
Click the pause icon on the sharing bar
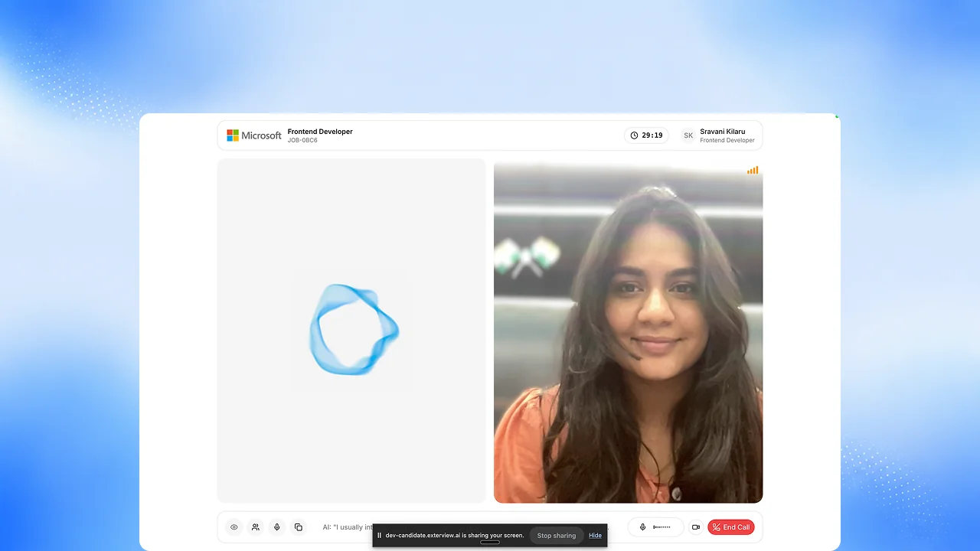pyautogui.click(x=379, y=536)
